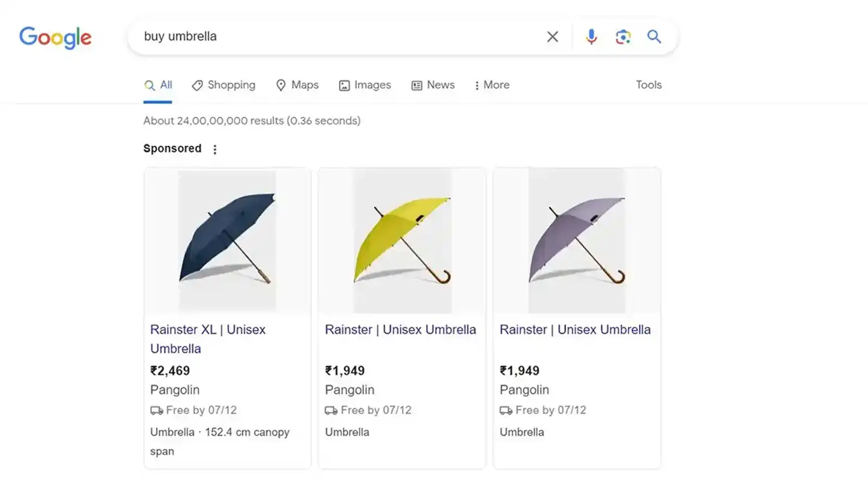Click the News tab newspaper icon
Viewport: 868px width, 481px height.
(416, 85)
